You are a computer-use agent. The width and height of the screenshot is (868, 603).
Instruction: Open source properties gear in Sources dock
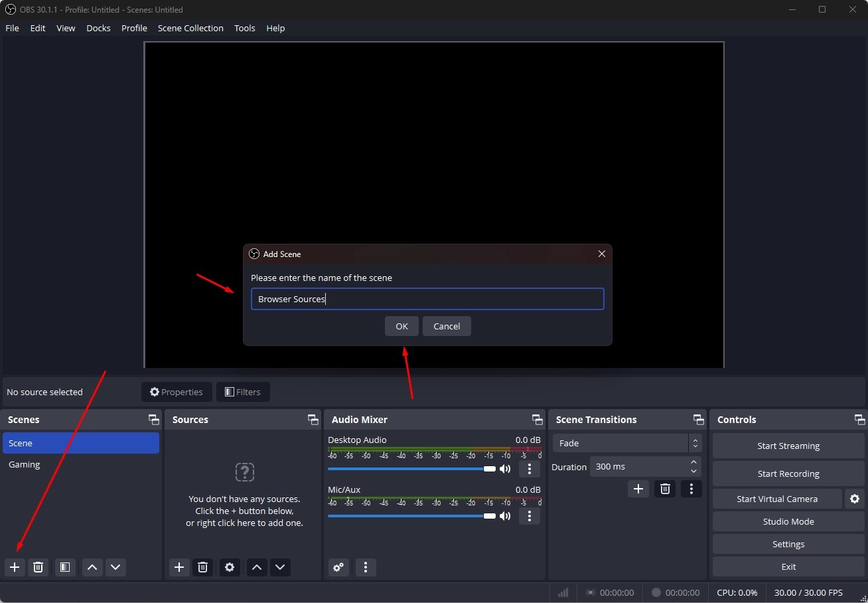pos(230,567)
